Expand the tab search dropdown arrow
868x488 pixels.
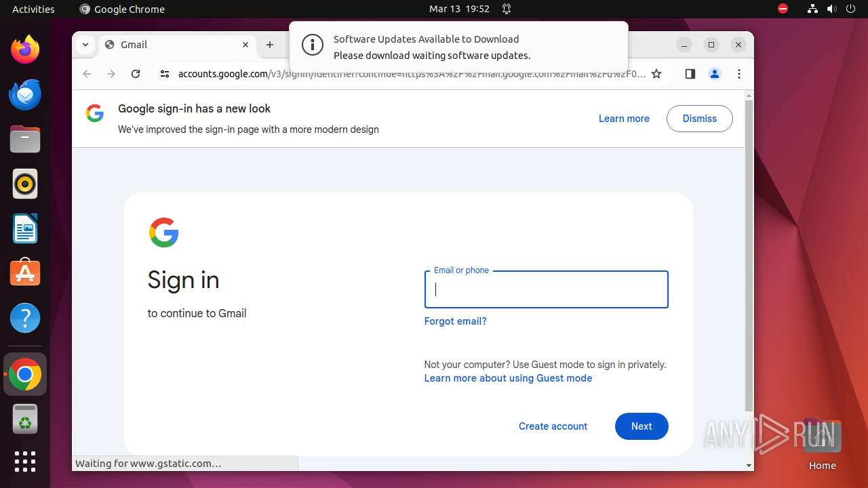point(85,45)
